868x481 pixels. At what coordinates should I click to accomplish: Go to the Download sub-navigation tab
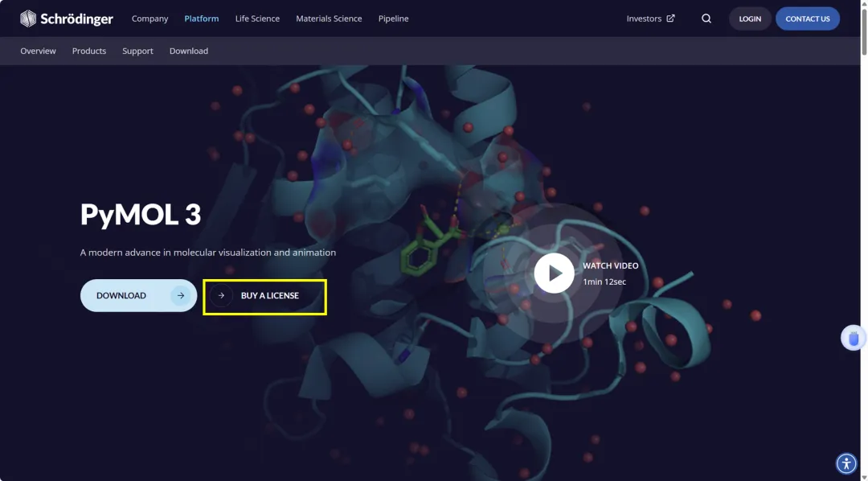click(189, 51)
